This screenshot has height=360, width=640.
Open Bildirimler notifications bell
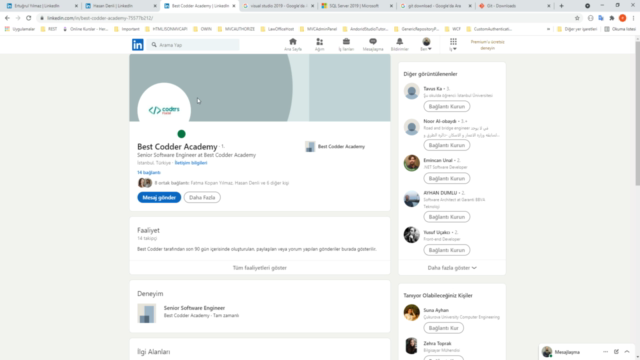(400, 44)
